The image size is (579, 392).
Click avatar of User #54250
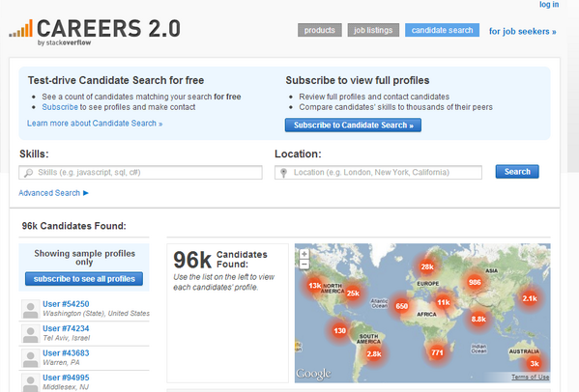tap(30, 309)
